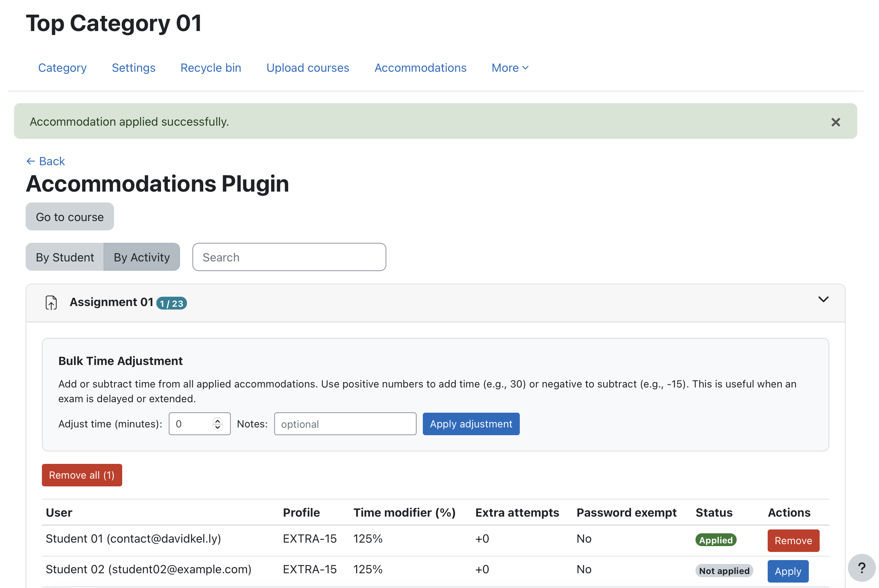This screenshot has width=879, height=588.
Task: Click the Accommodations Plugin heading
Action: 157,183
